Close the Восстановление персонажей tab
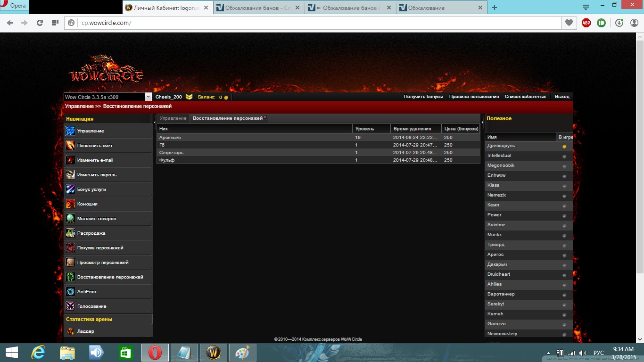644x362 pixels. [265, 117]
